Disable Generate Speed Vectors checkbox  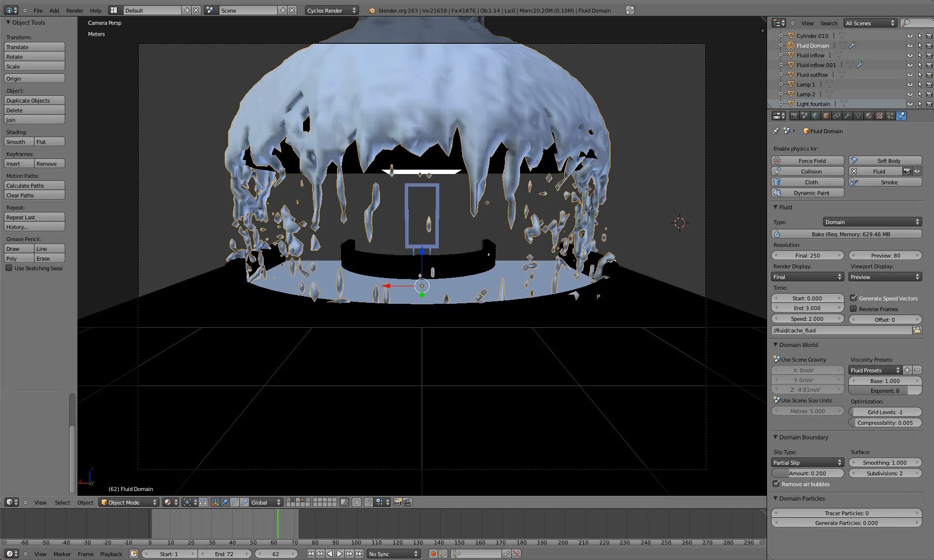(853, 298)
